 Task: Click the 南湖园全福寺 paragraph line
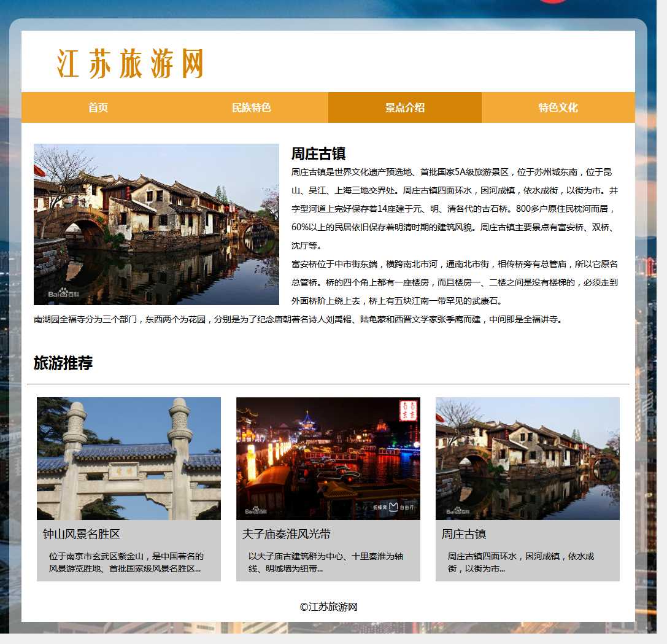pyautogui.click(x=298, y=319)
